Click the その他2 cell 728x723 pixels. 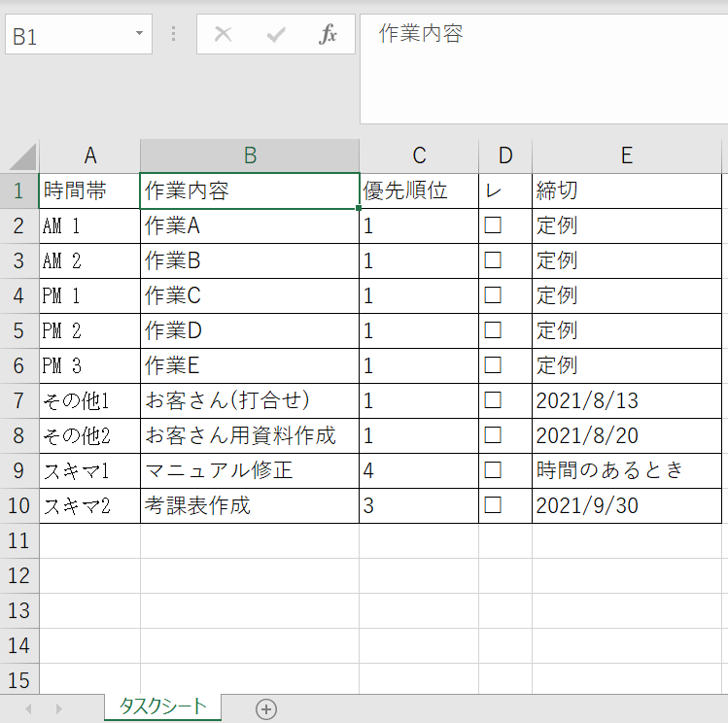point(89,435)
